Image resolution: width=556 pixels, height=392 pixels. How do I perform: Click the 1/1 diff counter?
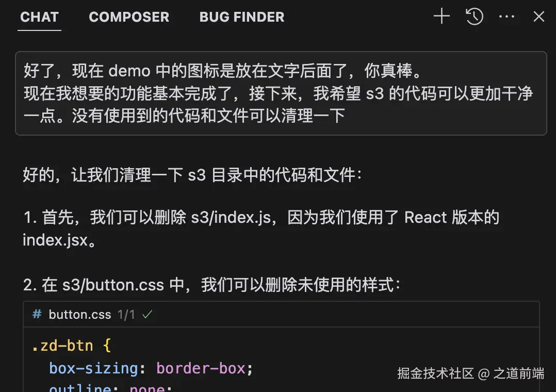click(126, 314)
